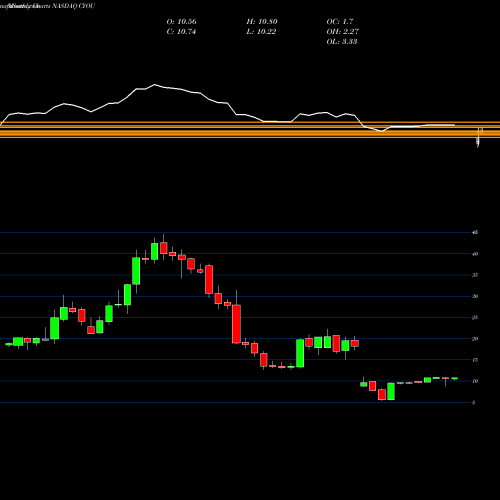This screenshot has height=500, width=500.
Task: Click the green candle rising from 13 to 20
Action: (300, 353)
